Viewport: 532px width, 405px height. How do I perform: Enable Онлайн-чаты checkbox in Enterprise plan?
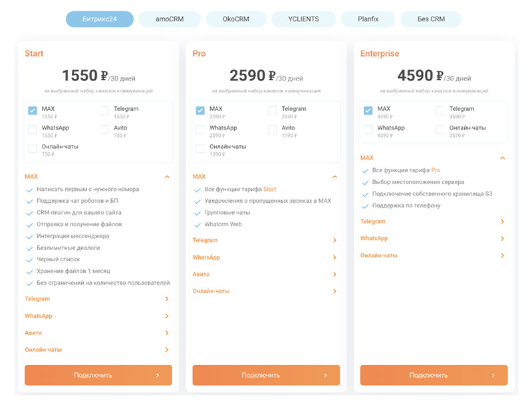[440, 130]
